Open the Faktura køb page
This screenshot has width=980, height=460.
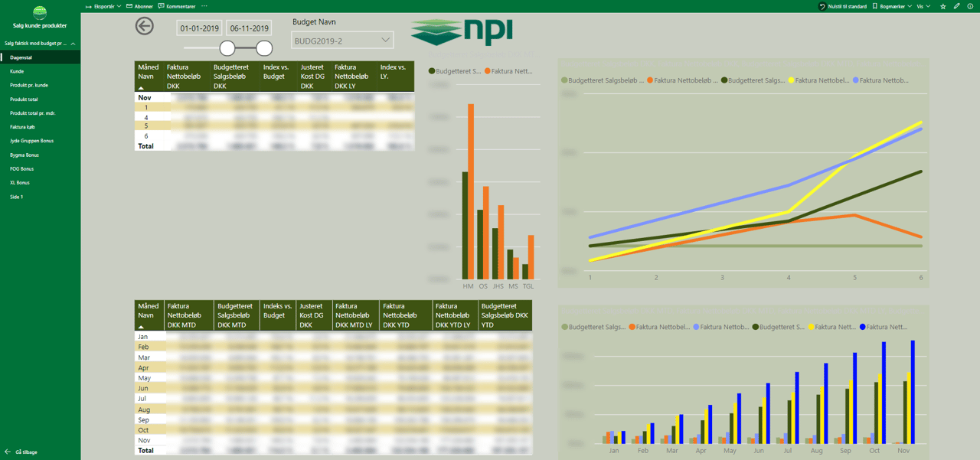point(22,127)
